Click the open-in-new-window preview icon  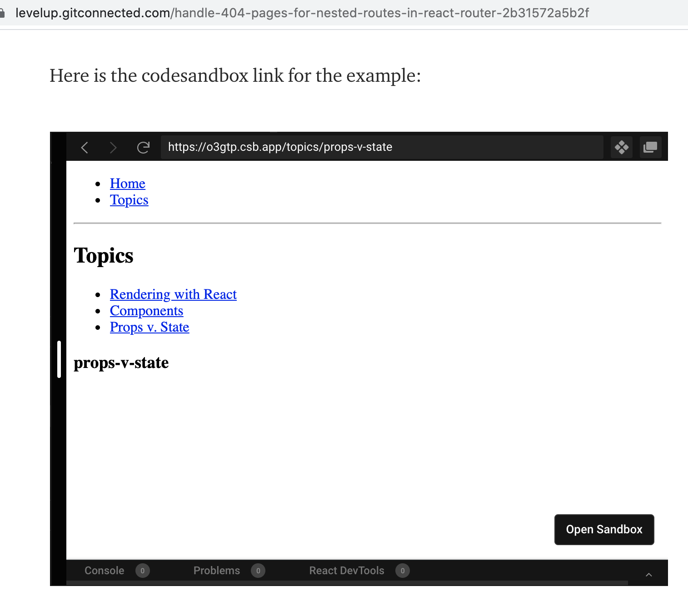coord(650,147)
